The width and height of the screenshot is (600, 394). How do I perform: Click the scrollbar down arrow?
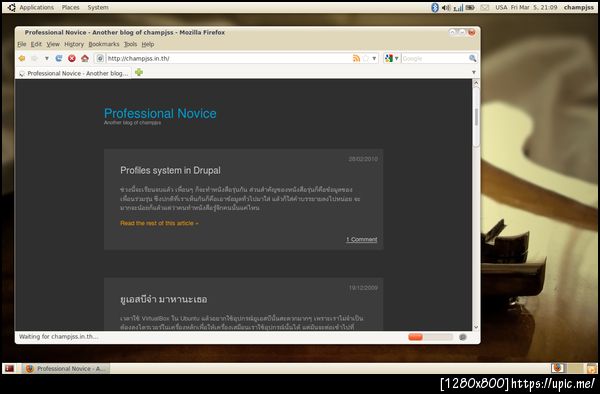pos(476,327)
